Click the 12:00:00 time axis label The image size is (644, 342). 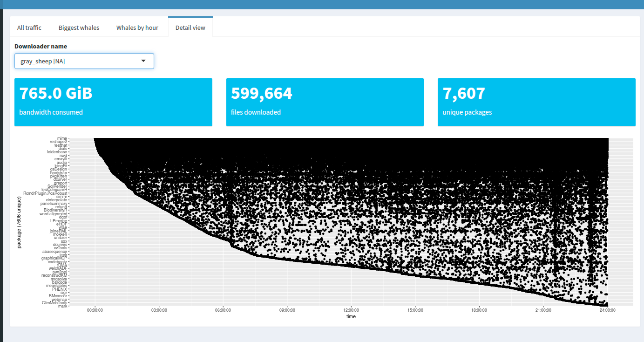[351, 310]
